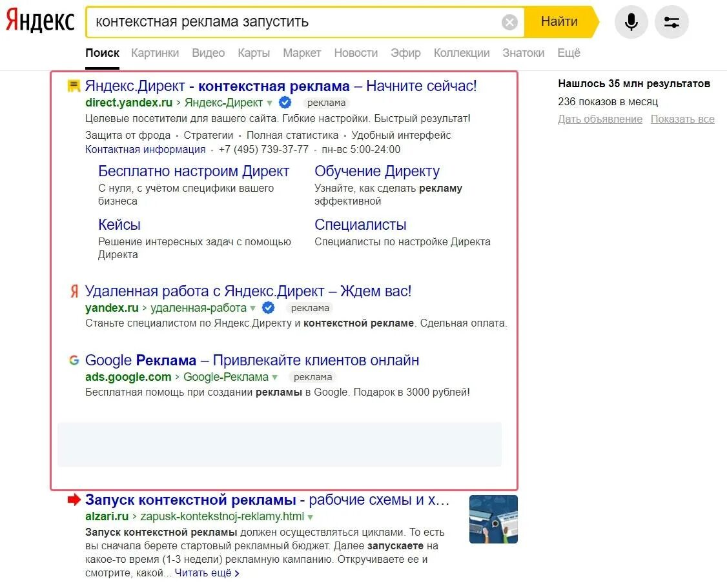
Task: Expand the Яндекс-Директ URL dropdown arrow
Action: [269, 103]
